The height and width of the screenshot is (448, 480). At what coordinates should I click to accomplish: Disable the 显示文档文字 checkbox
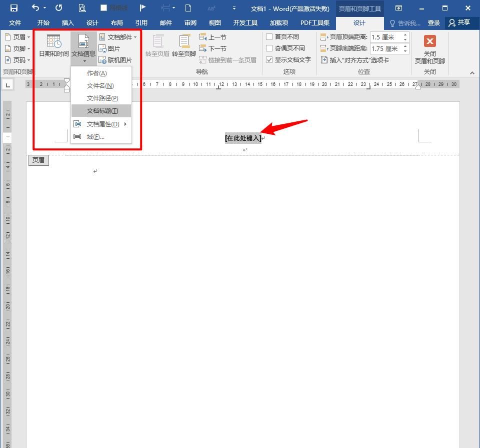[x=269, y=59]
